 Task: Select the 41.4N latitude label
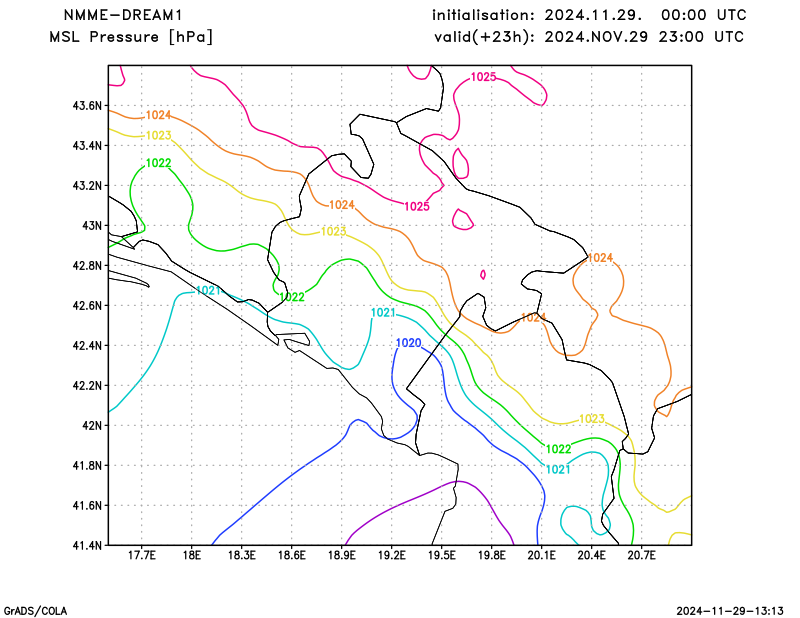click(x=87, y=545)
